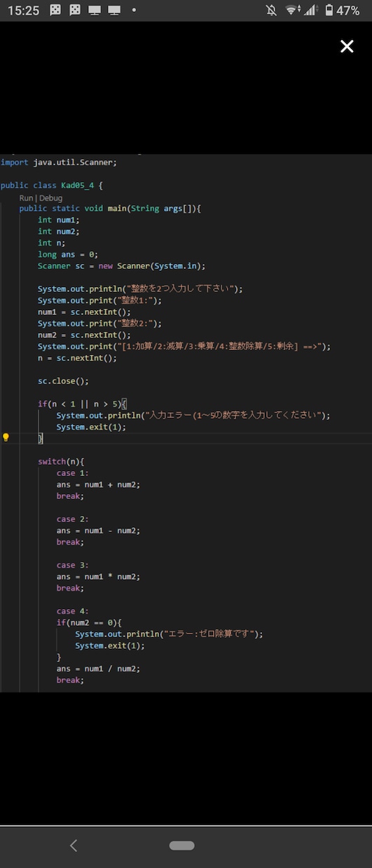
Task: Tap the Android back navigation arrow
Action: point(74,846)
